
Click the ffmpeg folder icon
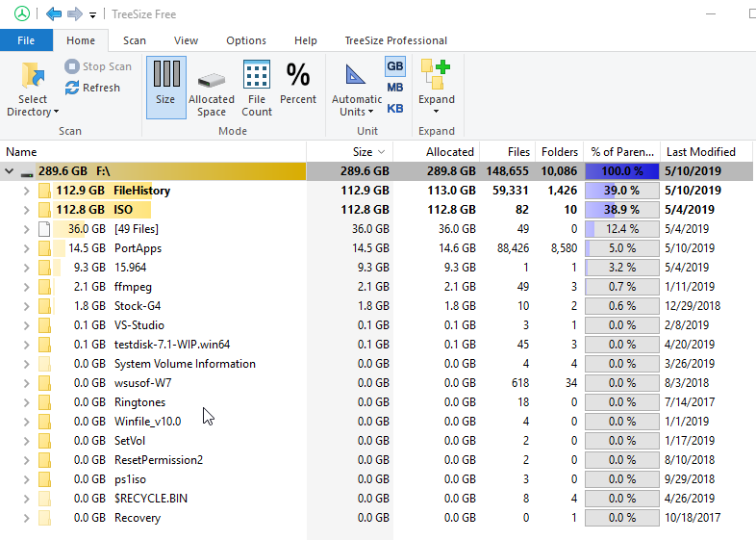(44, 287)
